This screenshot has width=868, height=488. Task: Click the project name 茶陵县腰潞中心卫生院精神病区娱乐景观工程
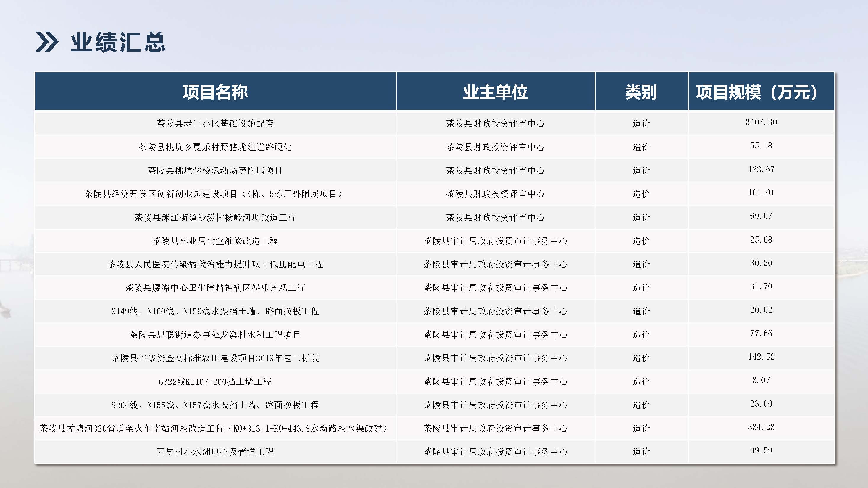pos(215,287)
